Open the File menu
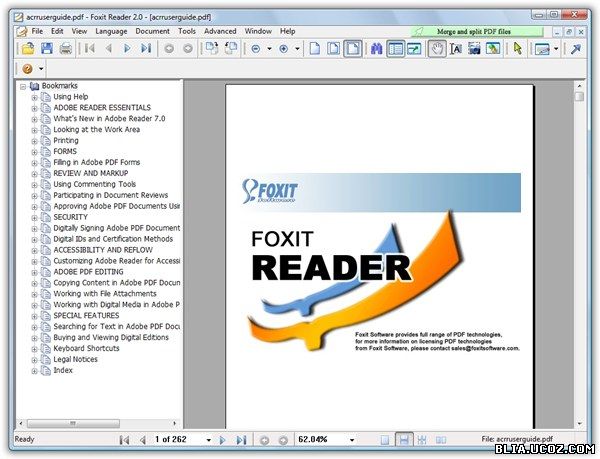This screenshot has width=600, height=459. (x=37, y=31)
